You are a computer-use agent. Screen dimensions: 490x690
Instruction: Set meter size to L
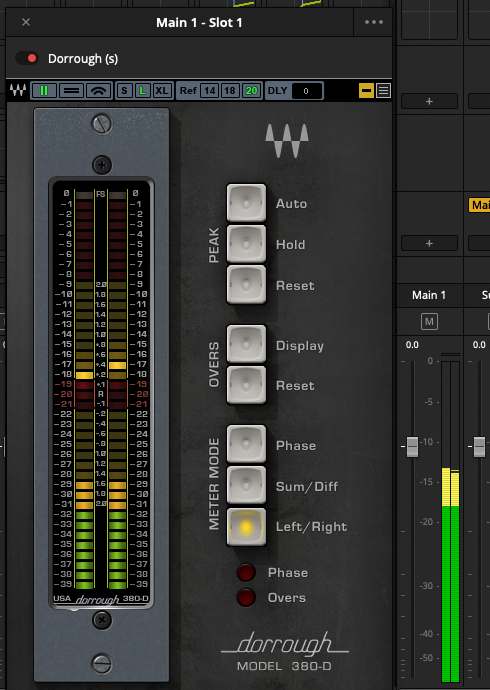pos(142,91)
